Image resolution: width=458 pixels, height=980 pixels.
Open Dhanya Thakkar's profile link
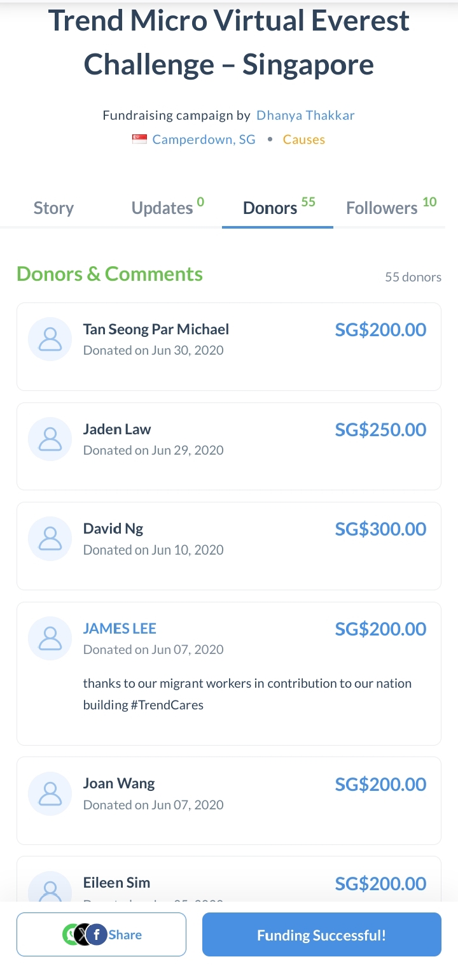(305, 115)
